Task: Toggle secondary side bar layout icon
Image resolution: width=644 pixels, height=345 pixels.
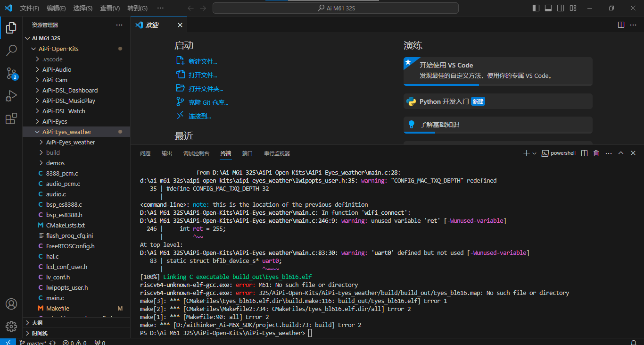Action: (x=561, y=8)
